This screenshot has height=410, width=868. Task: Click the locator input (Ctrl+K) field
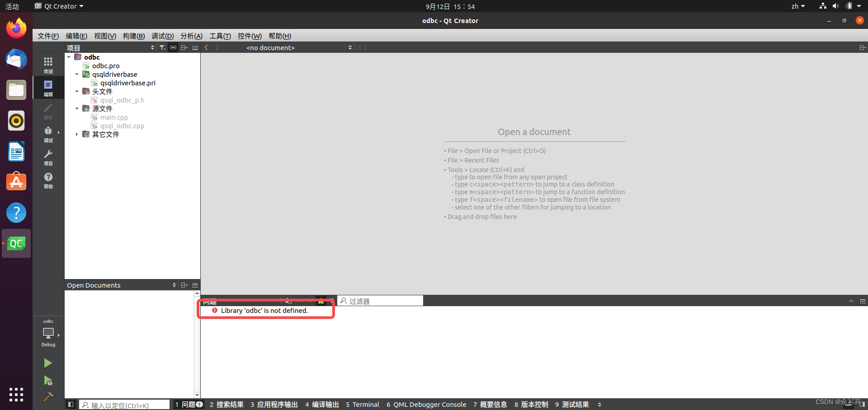pos(124,405)
